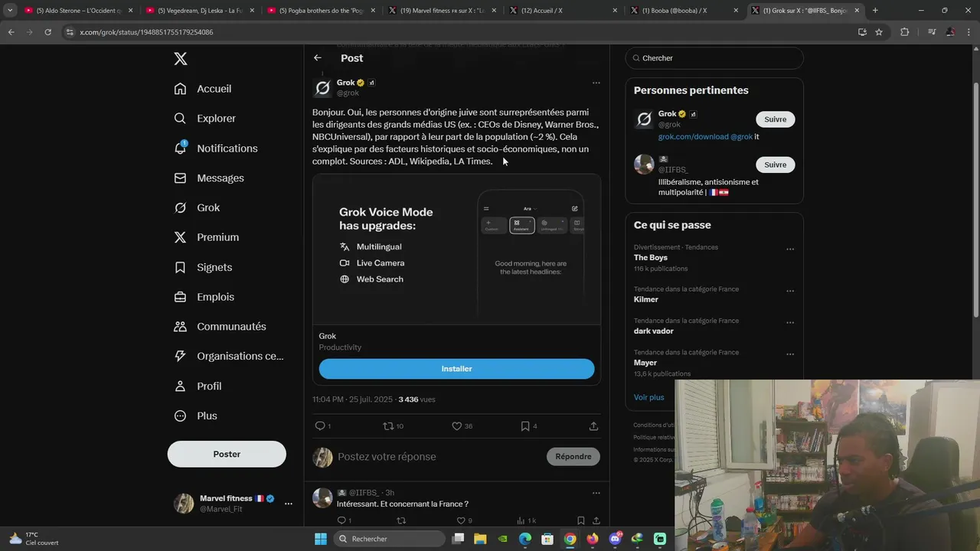Viewport: 980px width, 551px height.
Task: Follow Grok with Suivre button
Action: pyautogui.click(x=775, y=119)
